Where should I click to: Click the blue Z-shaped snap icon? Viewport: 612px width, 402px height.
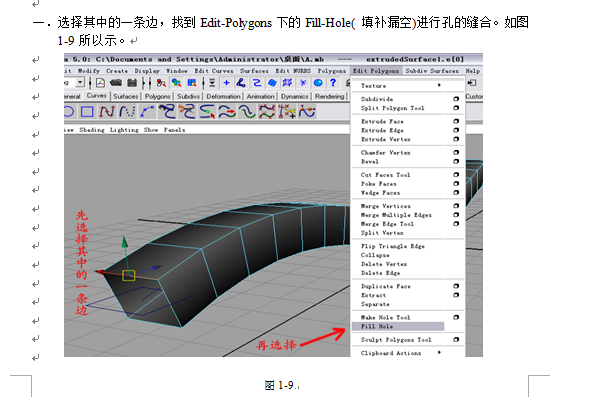(256, 83)
